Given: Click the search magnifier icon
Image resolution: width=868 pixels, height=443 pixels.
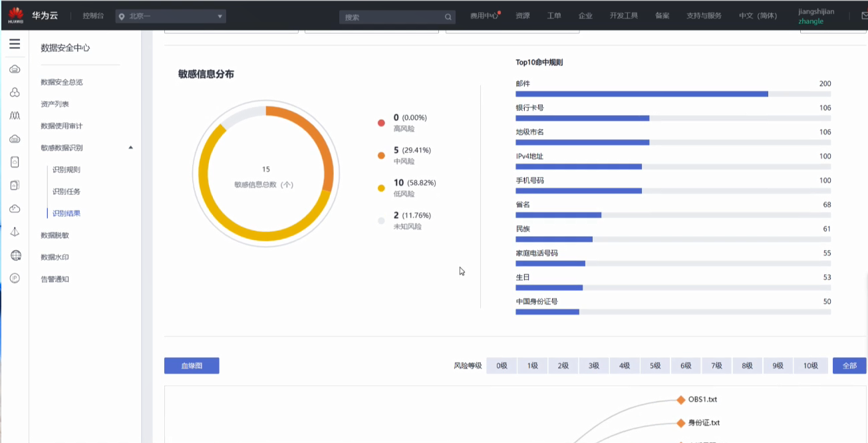Looking at the screenshot, I should pos(448,17).
